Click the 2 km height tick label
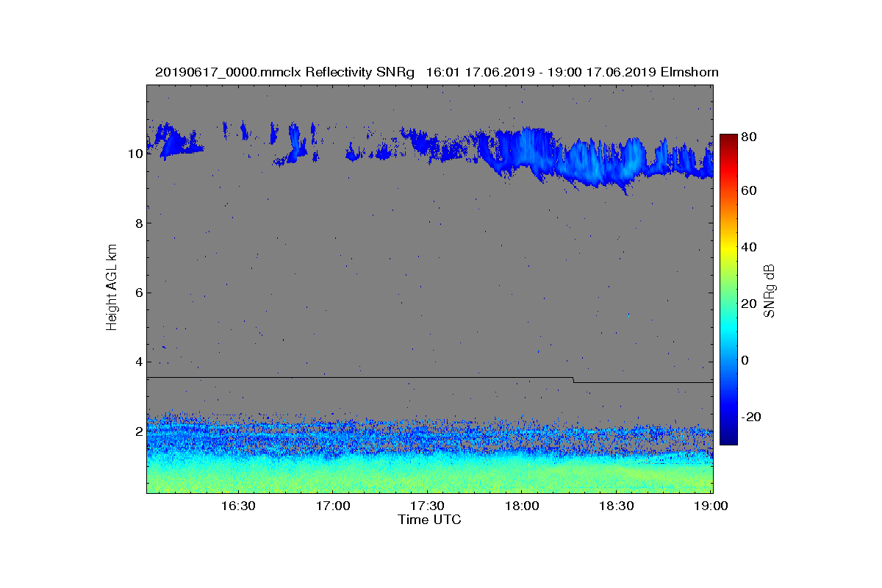This screenshot has width=882, height=588. click(x=138, y=431)
